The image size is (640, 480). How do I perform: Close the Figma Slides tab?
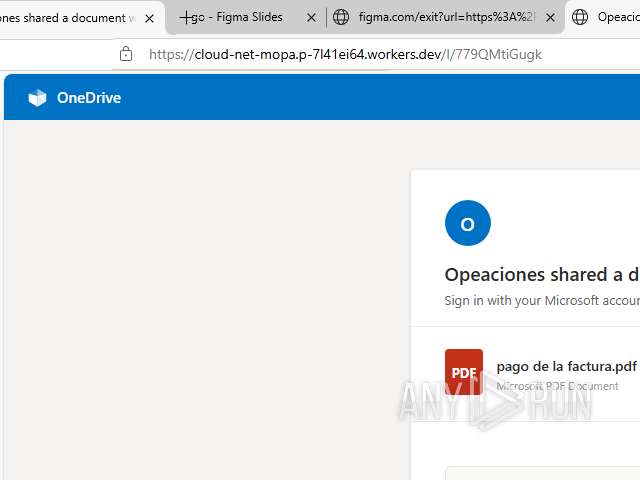click(x=311, y=18)
